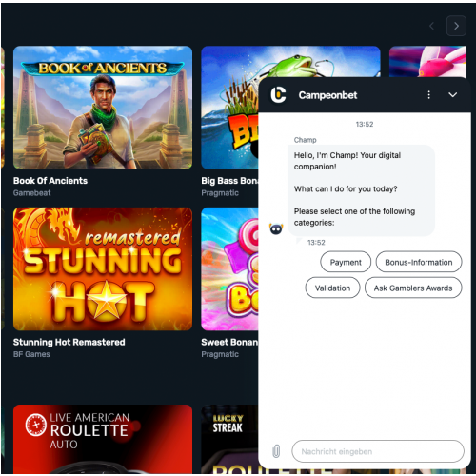The image size is (476, 476).
Task: Open the chat options three-dot menu
Action: pos(429,95)
